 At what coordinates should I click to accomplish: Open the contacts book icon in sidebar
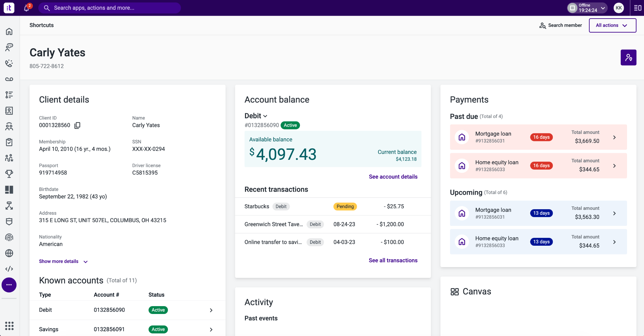coord(9,111)
